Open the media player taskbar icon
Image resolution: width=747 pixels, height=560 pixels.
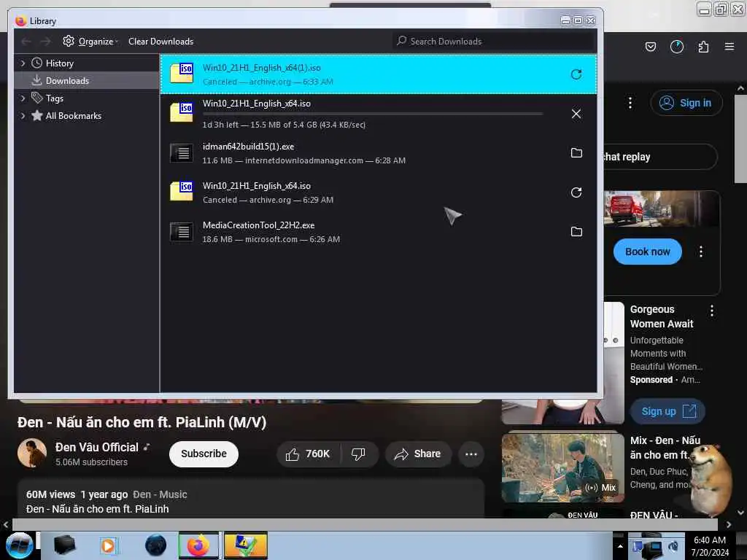coord(108,545)
